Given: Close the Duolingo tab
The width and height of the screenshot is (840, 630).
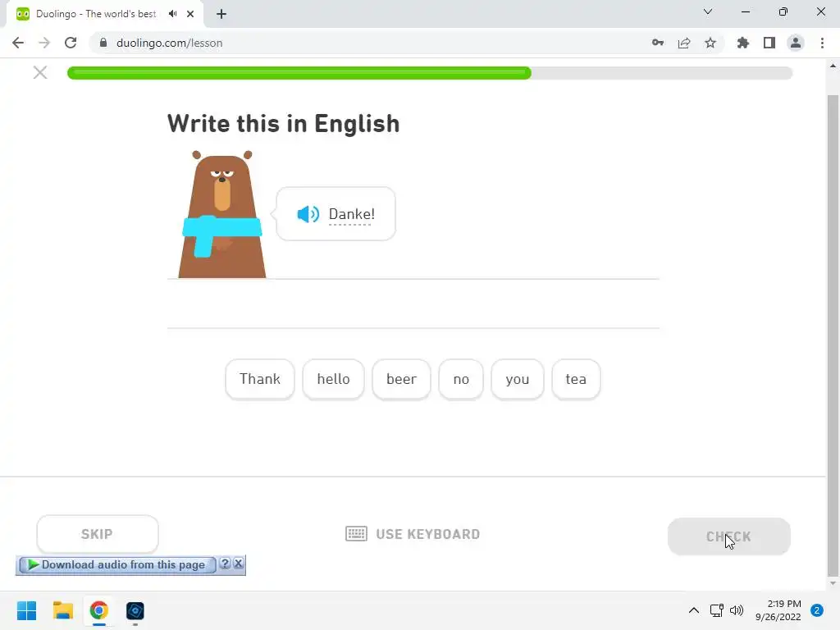Looking at the screenshot, I should (x=190, y=14).
